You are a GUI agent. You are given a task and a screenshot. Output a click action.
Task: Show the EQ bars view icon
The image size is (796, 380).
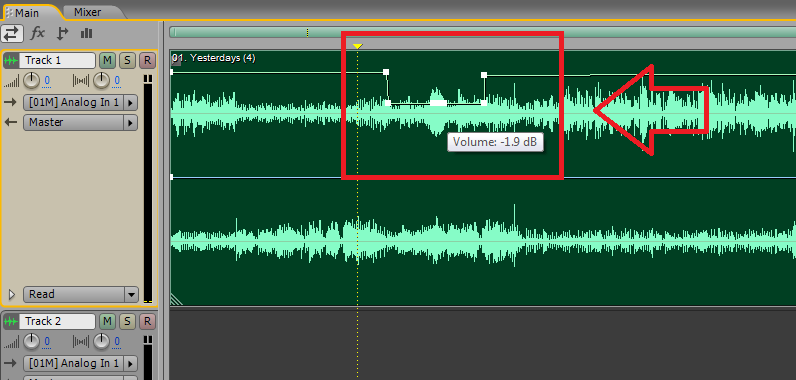(x=86, y=33)
